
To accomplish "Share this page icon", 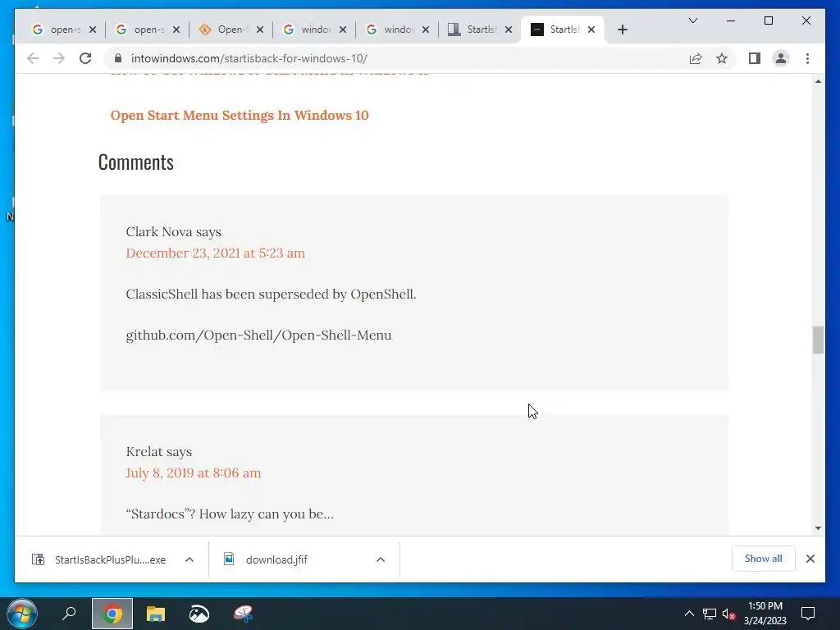I will 696,58.
